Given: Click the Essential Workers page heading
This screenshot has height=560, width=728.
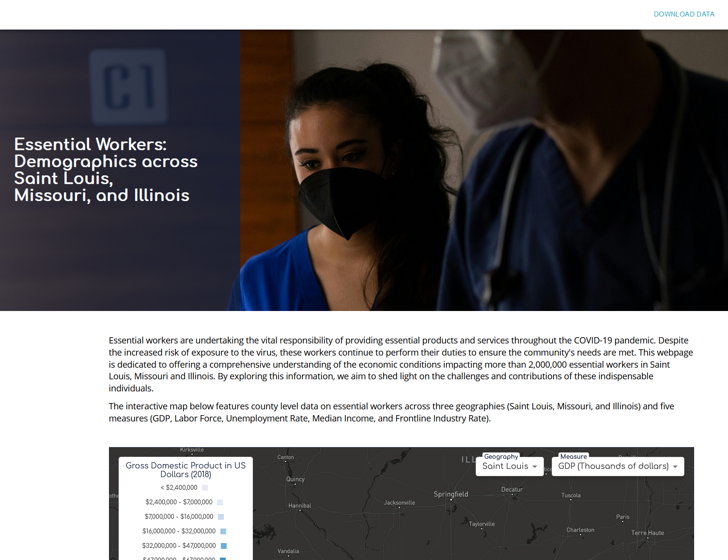Looking at the screenshot, I should point(106,170).
